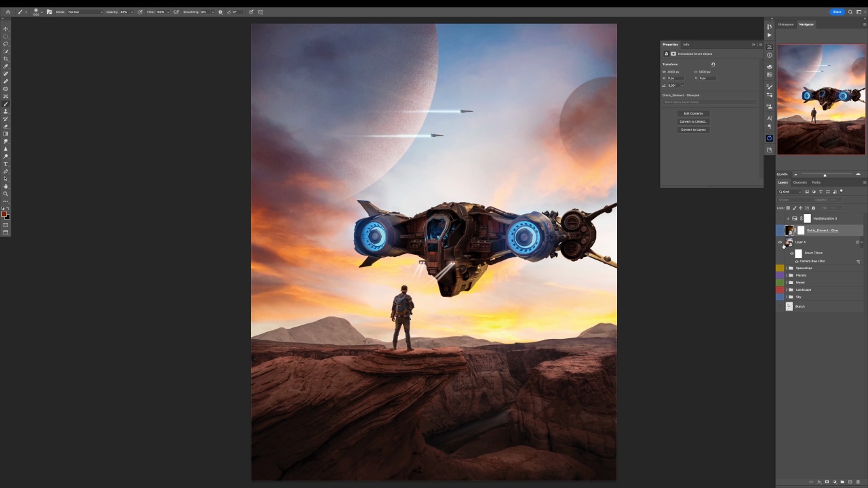Show the Hue/Saturation 3 layer
This screenshot has width=868, height=488.
pyautogui.click(x=780, y=218)
